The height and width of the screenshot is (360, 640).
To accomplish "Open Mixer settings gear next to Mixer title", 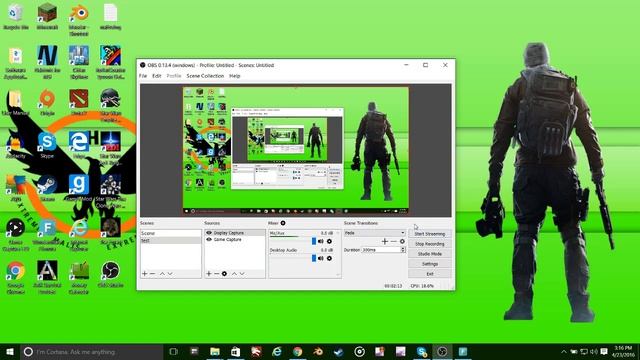I will pos(283,223).
